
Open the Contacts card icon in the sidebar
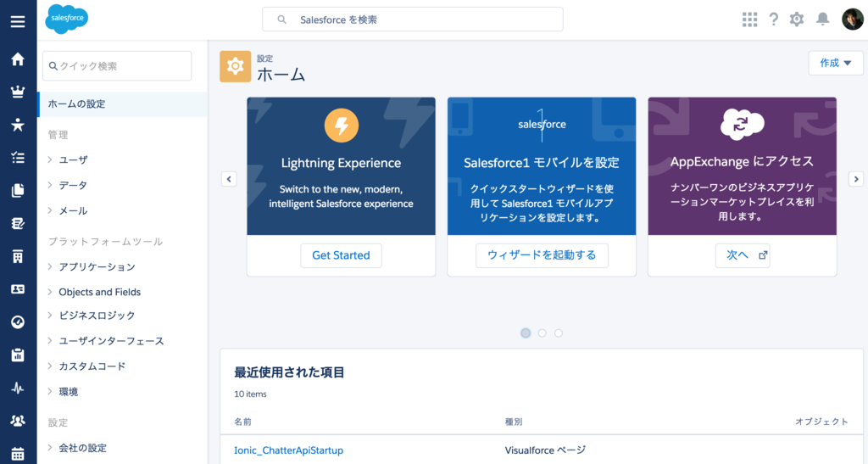point(18,289)
